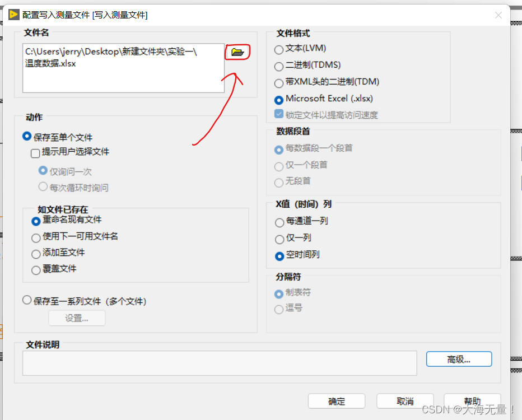The width and height of the screenshot is (522, 420).
Task: Select 文本(LVM) file format
Action: [x=279, y=50]
